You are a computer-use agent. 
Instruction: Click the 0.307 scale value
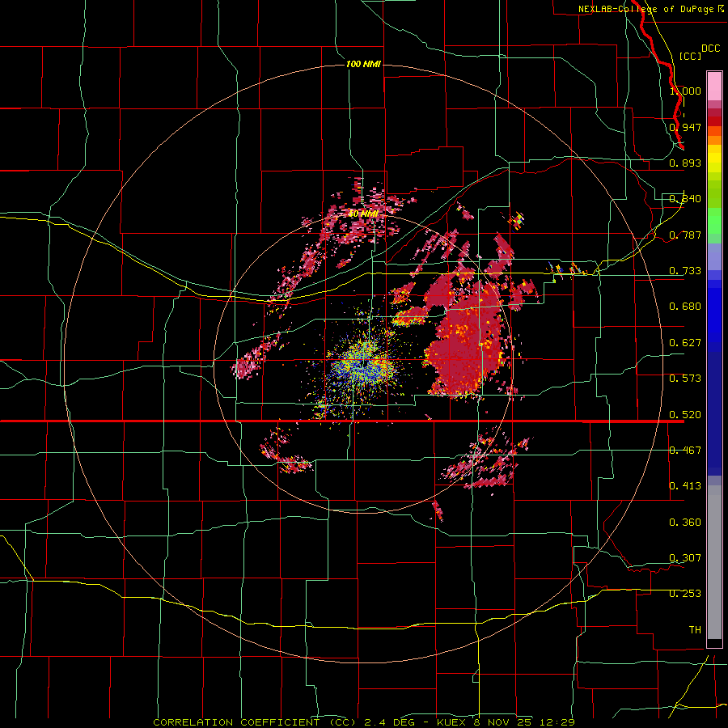(x=685, y=558)
